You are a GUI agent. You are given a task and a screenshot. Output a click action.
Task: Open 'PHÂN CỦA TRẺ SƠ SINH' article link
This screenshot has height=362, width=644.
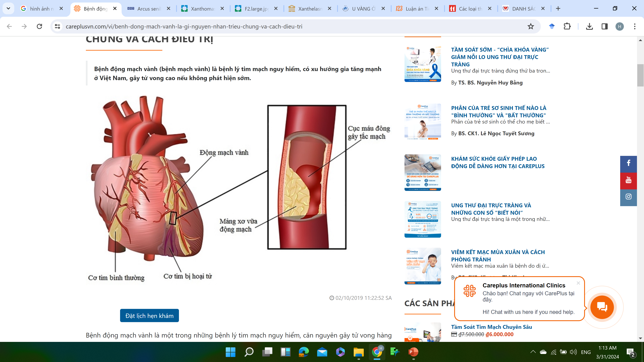pos(499,111)
